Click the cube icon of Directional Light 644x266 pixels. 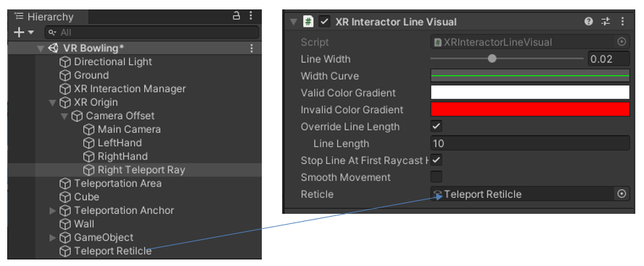pyautogui.click(x=65, y=62)
